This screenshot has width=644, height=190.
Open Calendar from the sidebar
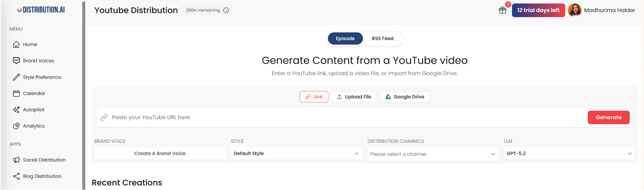(34, 93)
